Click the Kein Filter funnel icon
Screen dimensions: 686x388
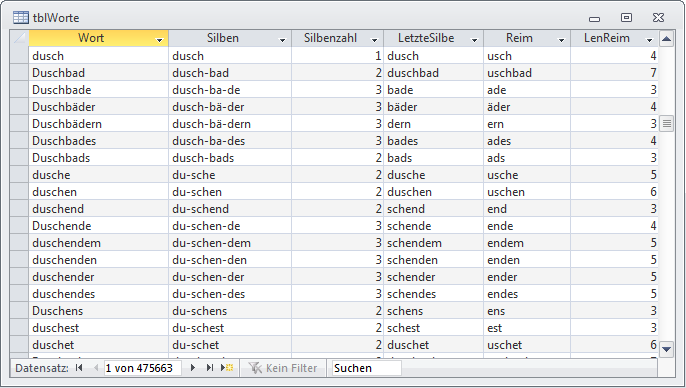click(x=255, y=368)
